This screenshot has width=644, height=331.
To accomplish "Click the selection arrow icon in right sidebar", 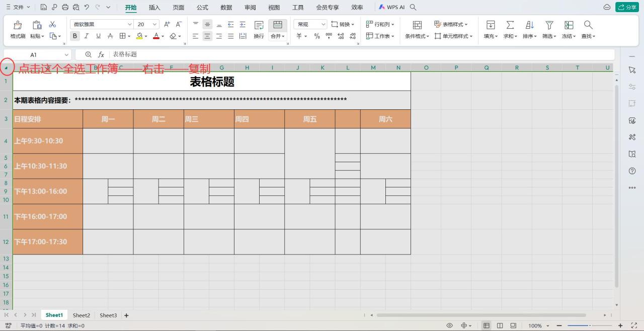I will [x=632, y=70].
